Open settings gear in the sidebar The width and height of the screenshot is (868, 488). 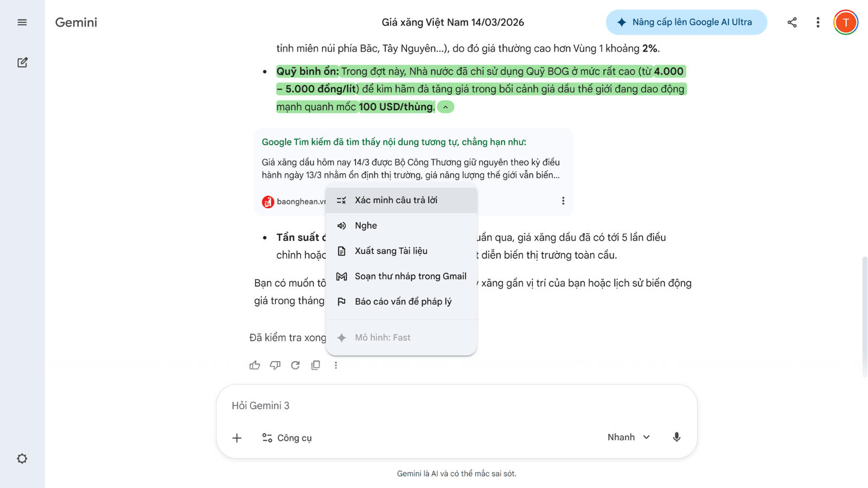click(22, 459)
